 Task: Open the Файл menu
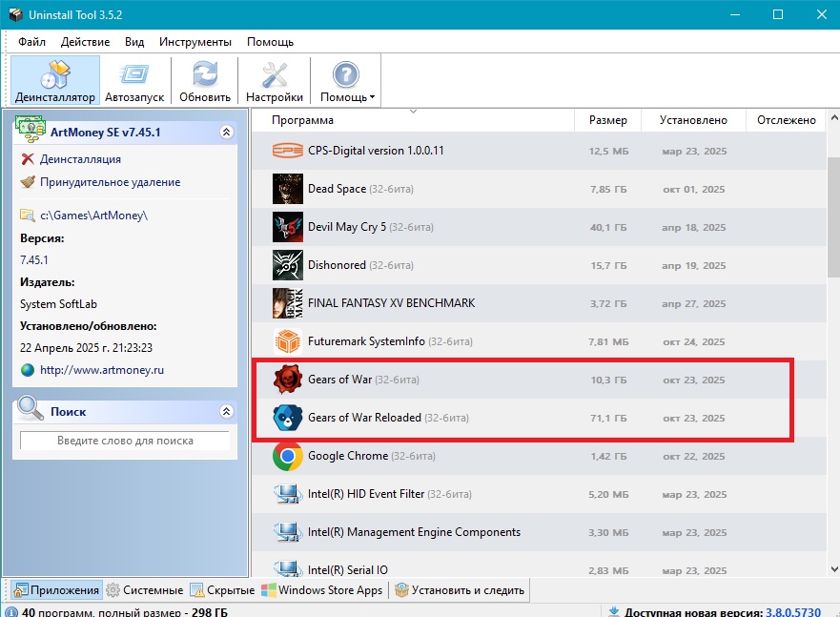[31, 42]
